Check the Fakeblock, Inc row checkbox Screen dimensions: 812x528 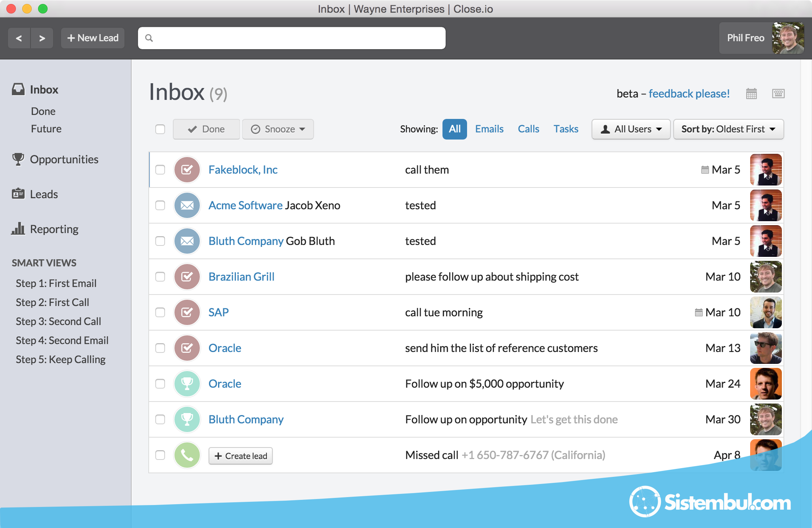(x=160, y=170)
